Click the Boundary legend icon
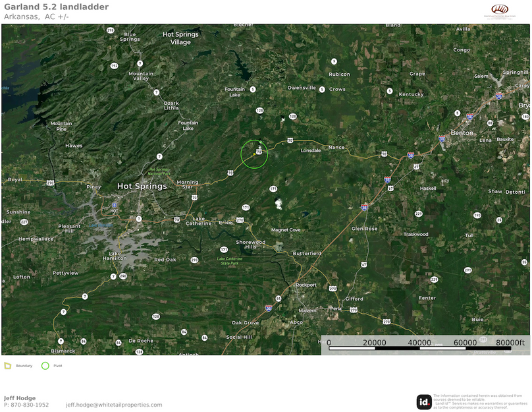Screen dimensions: 532x412 pyautogui.click(x=8, y=365)
